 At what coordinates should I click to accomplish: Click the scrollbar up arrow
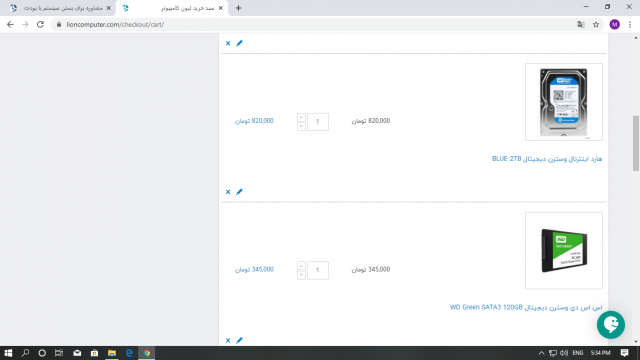[x=636, y=38]
